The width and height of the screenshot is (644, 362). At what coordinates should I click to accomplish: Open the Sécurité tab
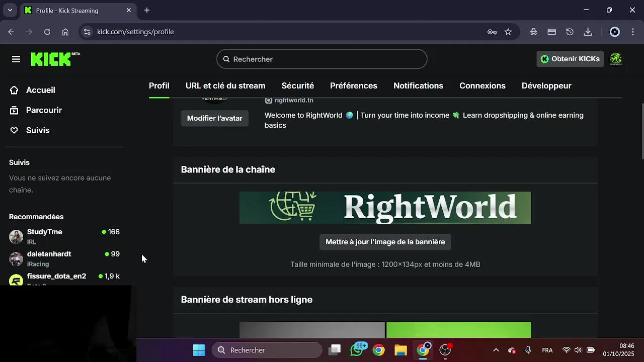click(x=298, y=85)
